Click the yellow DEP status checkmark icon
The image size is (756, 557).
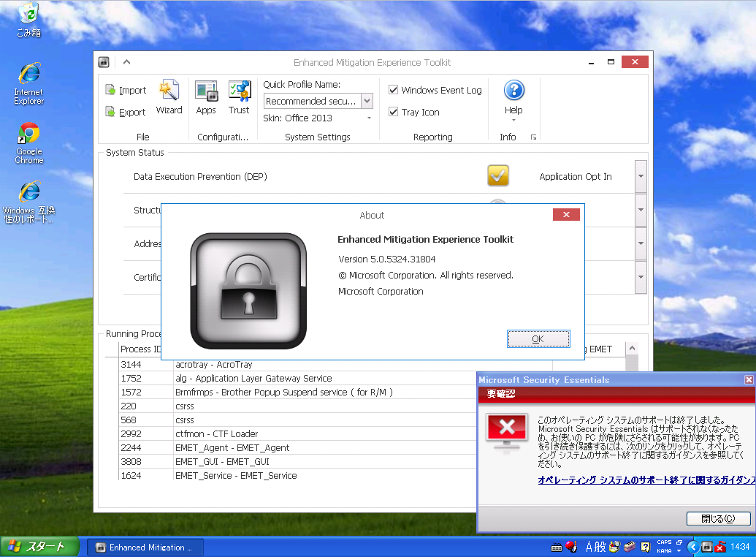tap(498, 175)
